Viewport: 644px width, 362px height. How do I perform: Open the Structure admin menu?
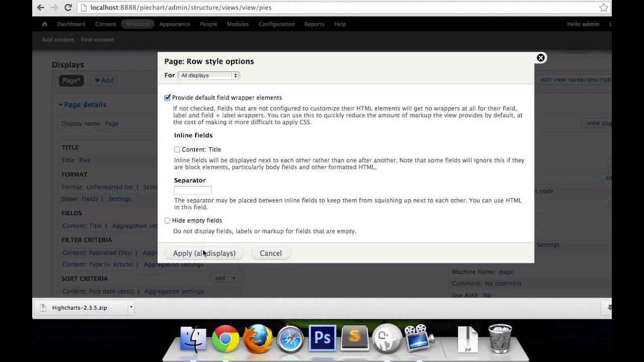(137, 24)
